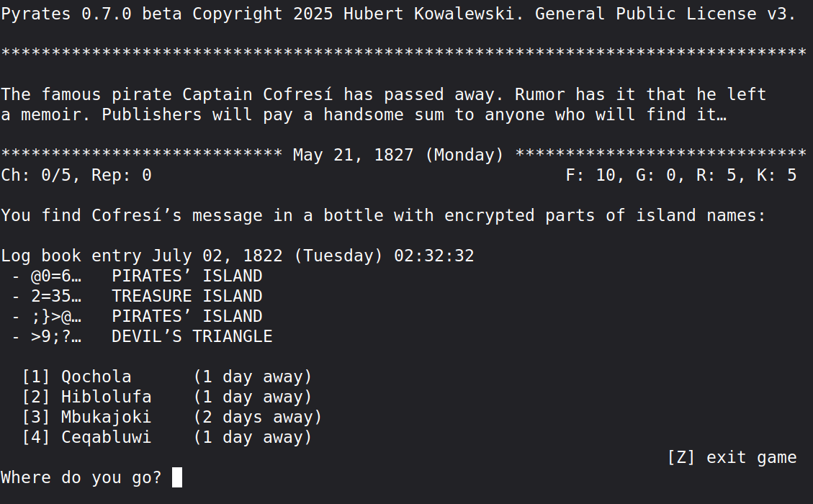Click the DEVIL'S TRIANGLE clue entry
This screenshot has width=813, height=504.
point(192,336)
